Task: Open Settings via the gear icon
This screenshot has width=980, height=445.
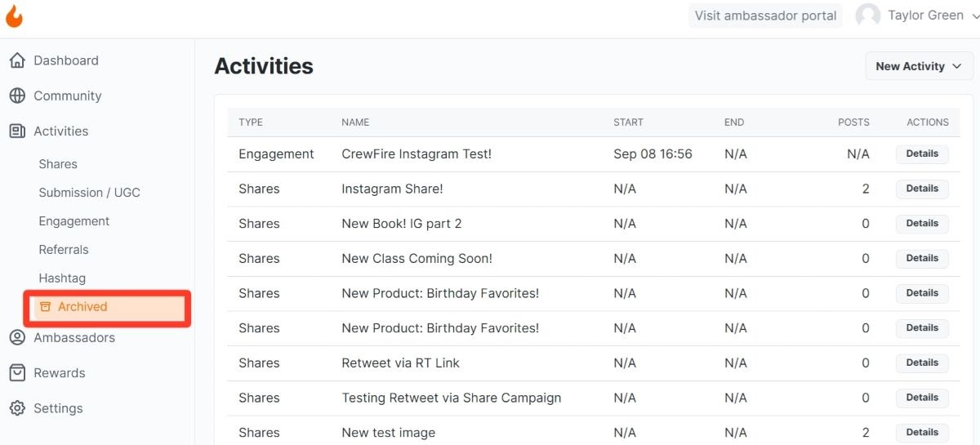Action: pyautogui.click(x=17, y=408)
